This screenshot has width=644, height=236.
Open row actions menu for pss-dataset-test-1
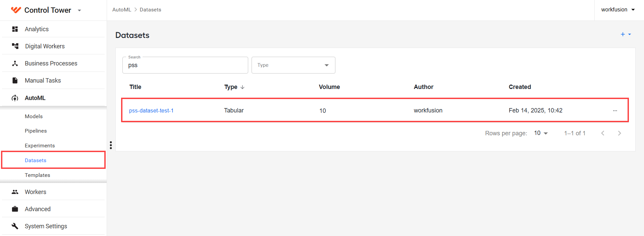pos(615,110)
